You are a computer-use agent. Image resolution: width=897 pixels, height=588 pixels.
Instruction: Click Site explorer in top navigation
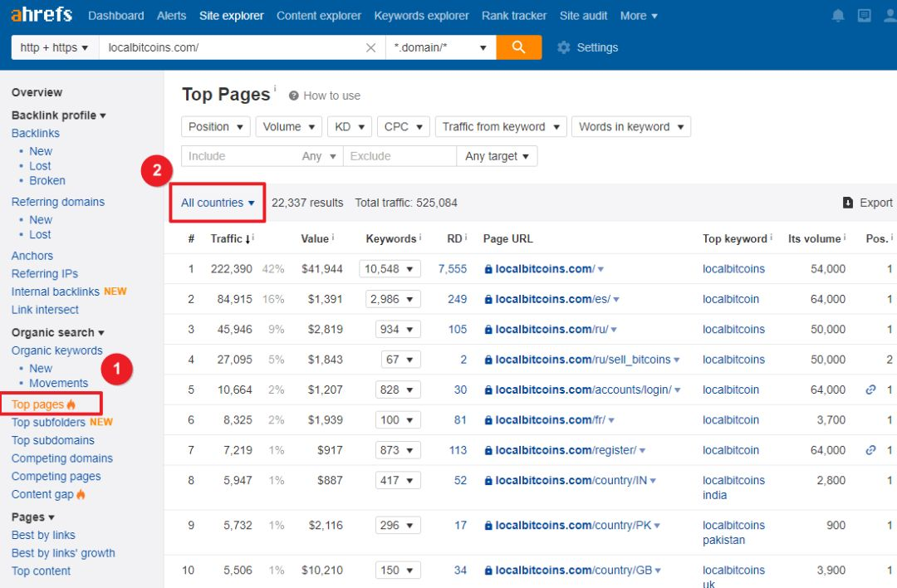[x=231, y=16]
